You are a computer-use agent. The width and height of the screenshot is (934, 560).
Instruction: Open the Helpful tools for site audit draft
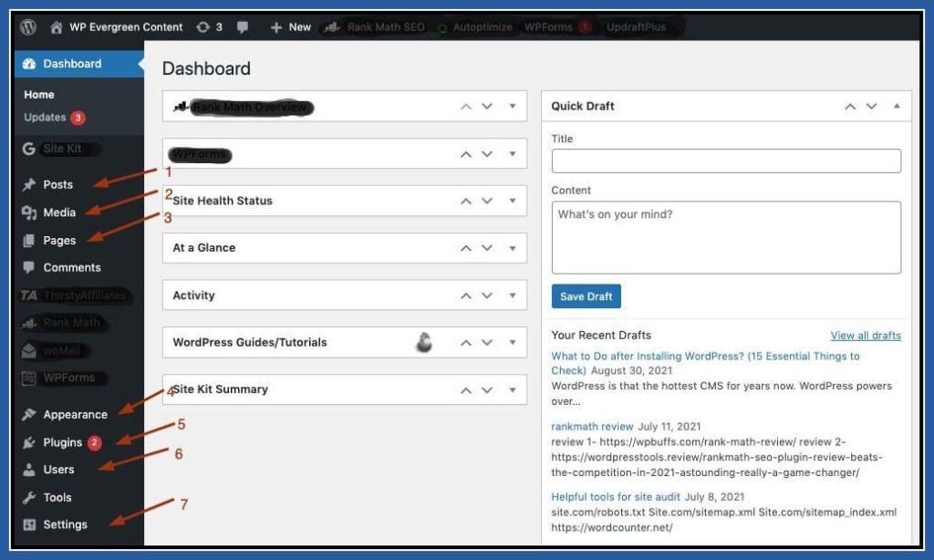616,497
